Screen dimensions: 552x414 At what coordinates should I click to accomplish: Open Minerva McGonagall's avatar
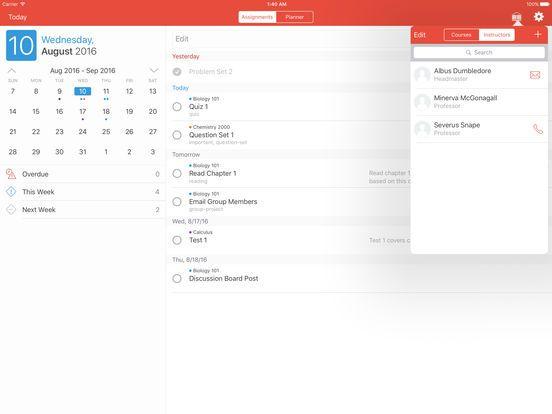[422, 102]
